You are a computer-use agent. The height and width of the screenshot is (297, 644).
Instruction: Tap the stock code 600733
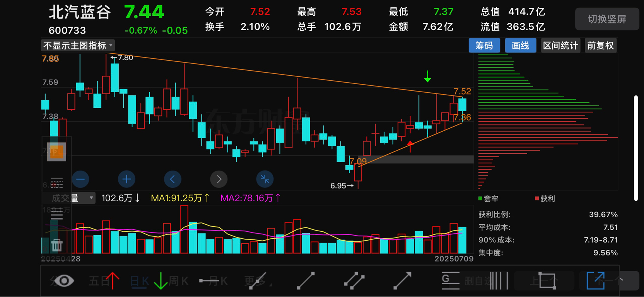67,30
